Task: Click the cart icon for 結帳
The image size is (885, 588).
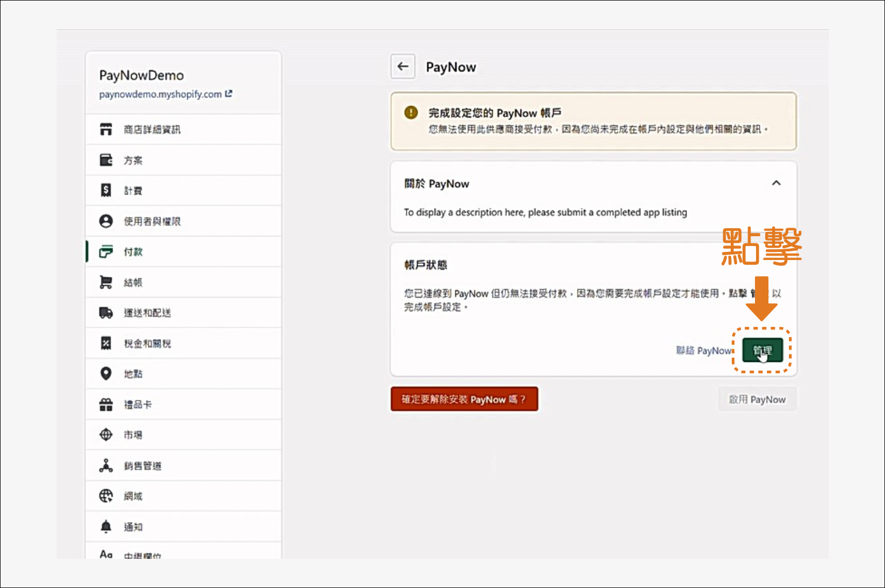Action: click(106, 282)
